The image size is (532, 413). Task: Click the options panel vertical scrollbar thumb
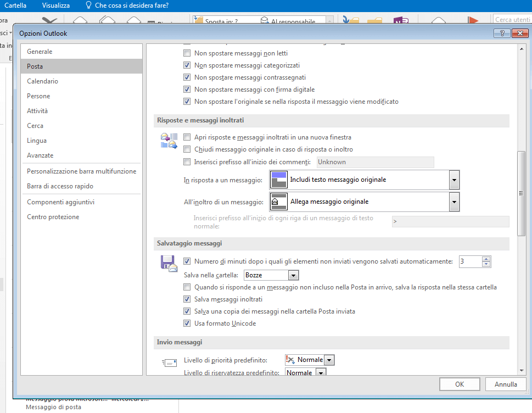click(x=522, y=192)
